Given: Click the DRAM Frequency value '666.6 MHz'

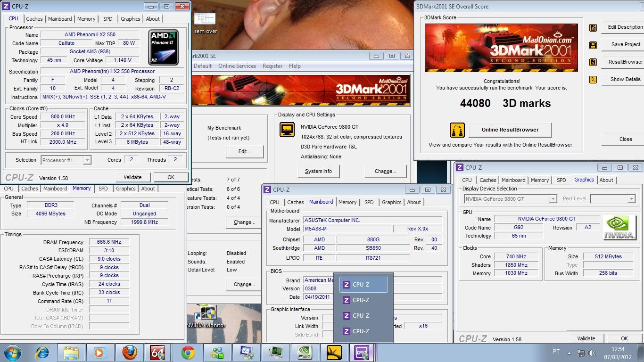Looking at the screenshot, I should click(109, 242).
